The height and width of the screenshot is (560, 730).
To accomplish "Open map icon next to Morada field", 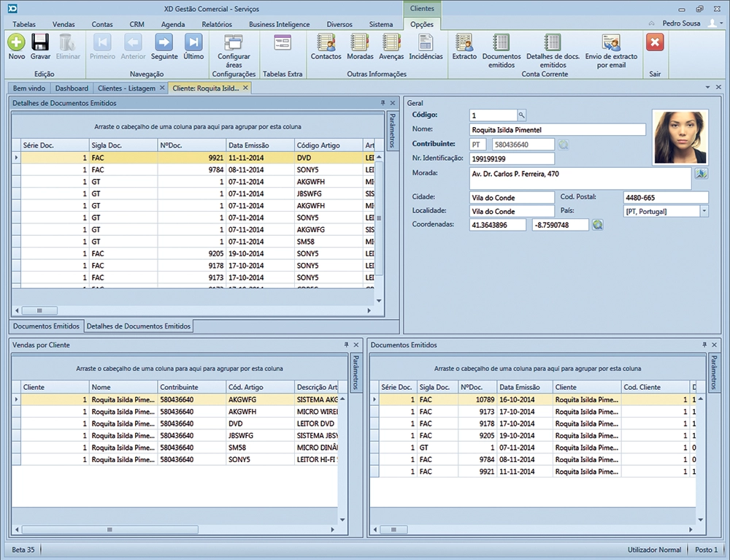I will coord(701,174).
